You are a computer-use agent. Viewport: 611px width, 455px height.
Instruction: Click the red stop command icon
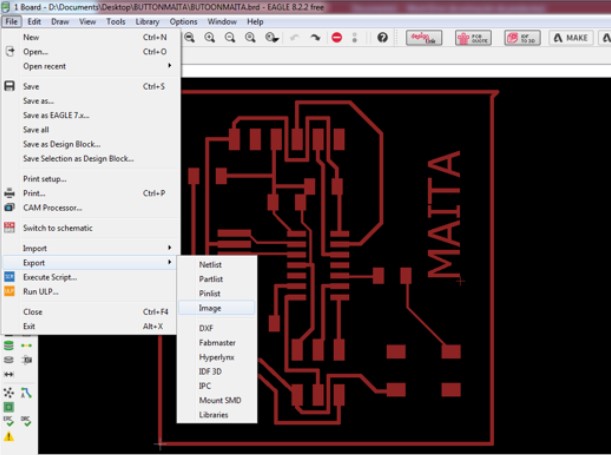337,37
